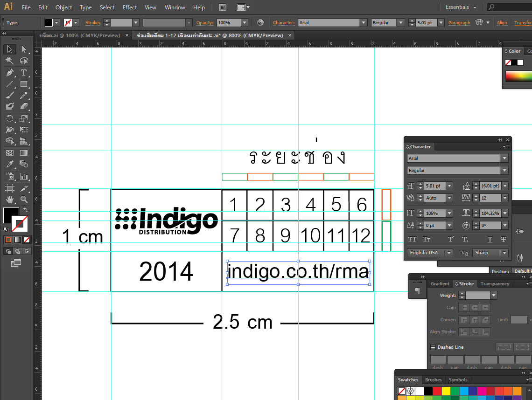
Task: Click the Opacity link in control bar
Action: [205, 23]
